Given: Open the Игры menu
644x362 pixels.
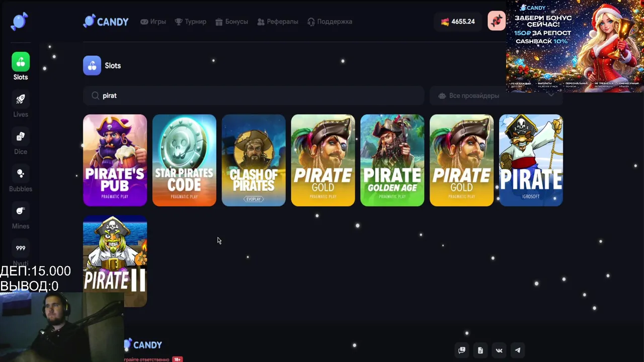Looking at the screenshot, I should pyautogui.click(x=153, y=22).
